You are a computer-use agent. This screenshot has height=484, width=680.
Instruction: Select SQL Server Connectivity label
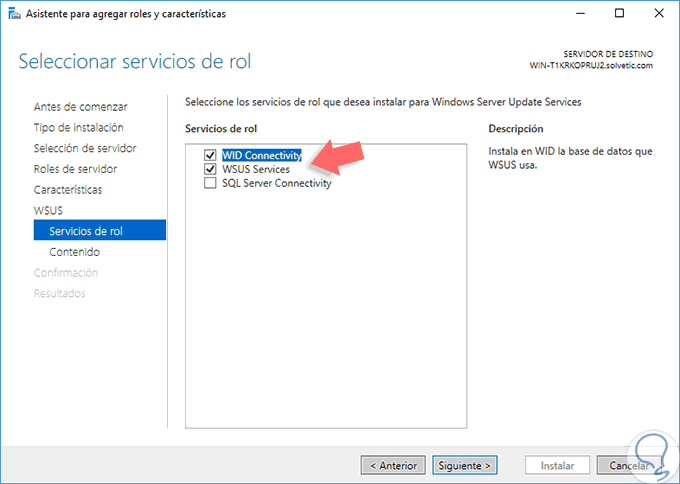click(x=276, y=184)
